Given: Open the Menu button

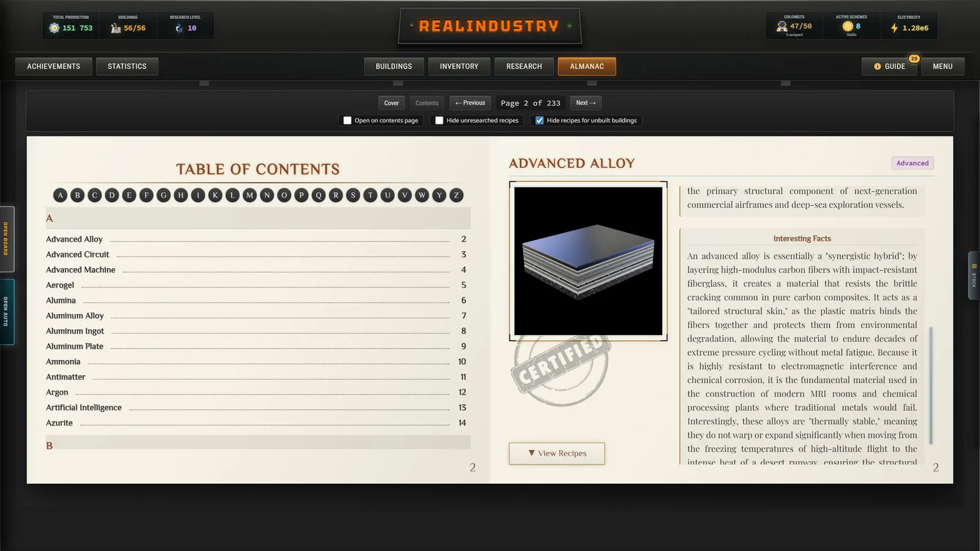Looking at the screenshot, I should tap(943, 66).
